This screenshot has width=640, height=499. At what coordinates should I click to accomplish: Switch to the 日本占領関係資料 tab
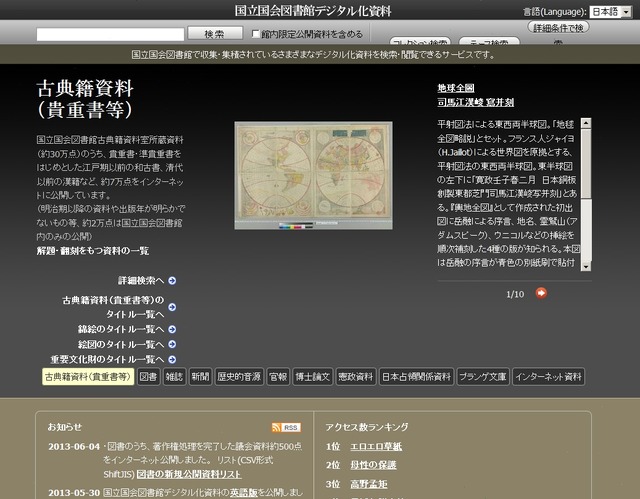coord(416,377)
